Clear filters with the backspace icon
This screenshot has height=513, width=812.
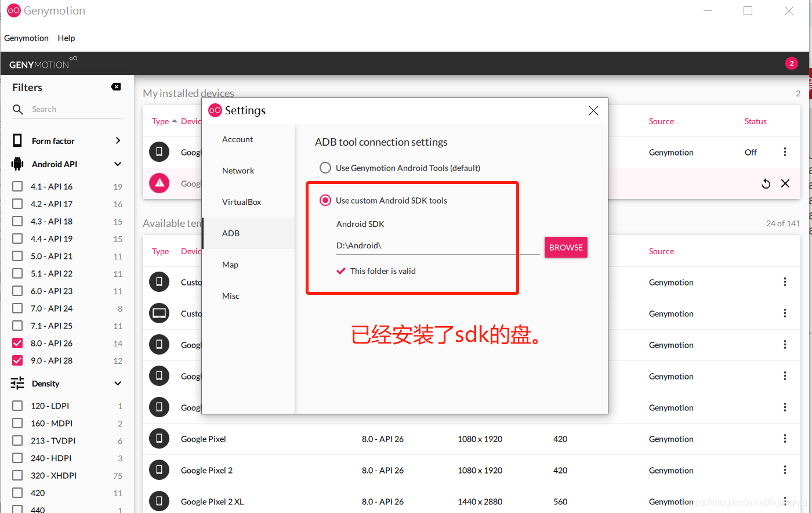click(116, 87)
